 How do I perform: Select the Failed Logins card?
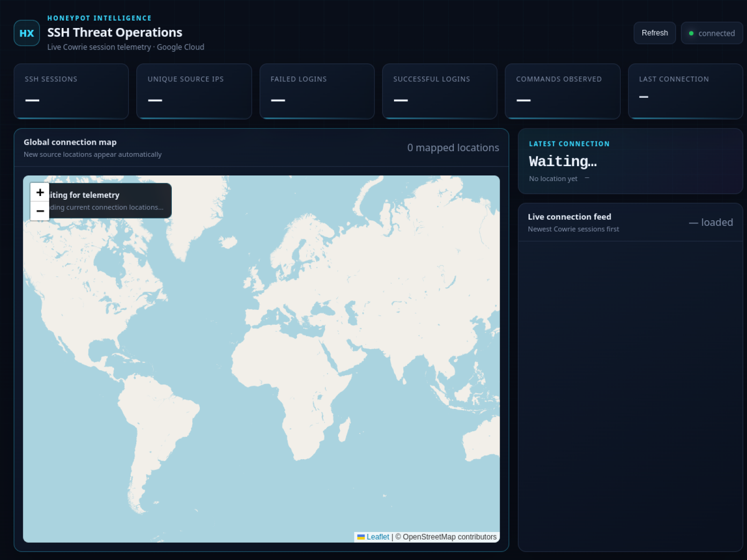point(317,91)
